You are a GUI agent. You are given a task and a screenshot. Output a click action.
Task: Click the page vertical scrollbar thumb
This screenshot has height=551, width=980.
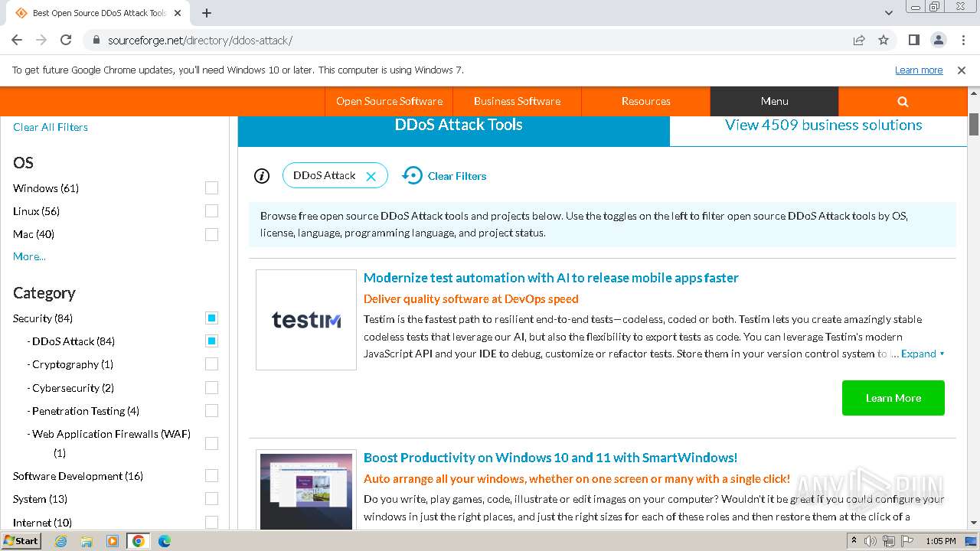974,124
